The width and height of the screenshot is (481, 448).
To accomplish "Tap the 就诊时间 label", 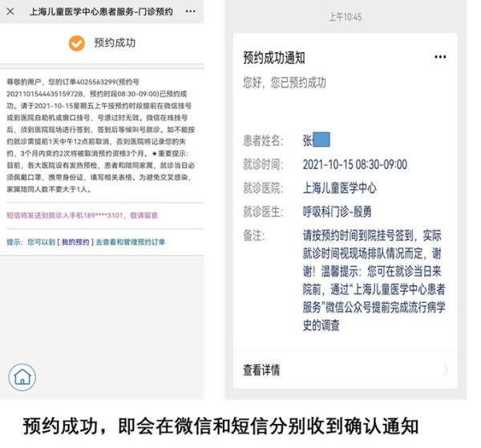I will click(263, 164).
